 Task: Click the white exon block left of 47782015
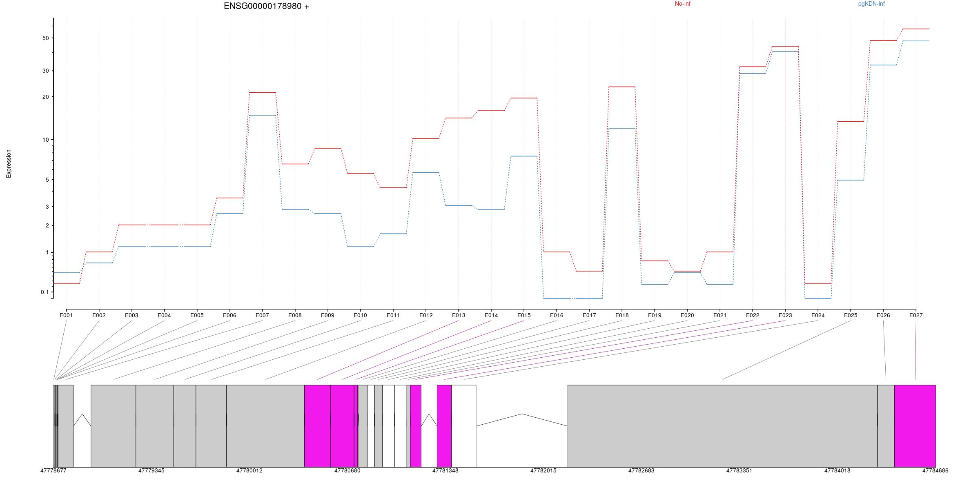click(463, 425)
